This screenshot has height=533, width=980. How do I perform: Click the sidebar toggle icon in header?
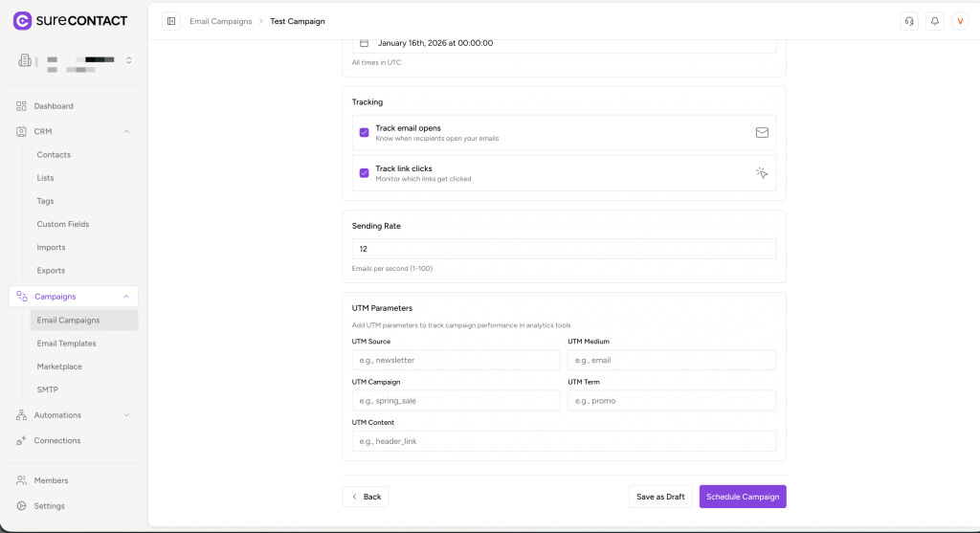click(x=171, y=21)
